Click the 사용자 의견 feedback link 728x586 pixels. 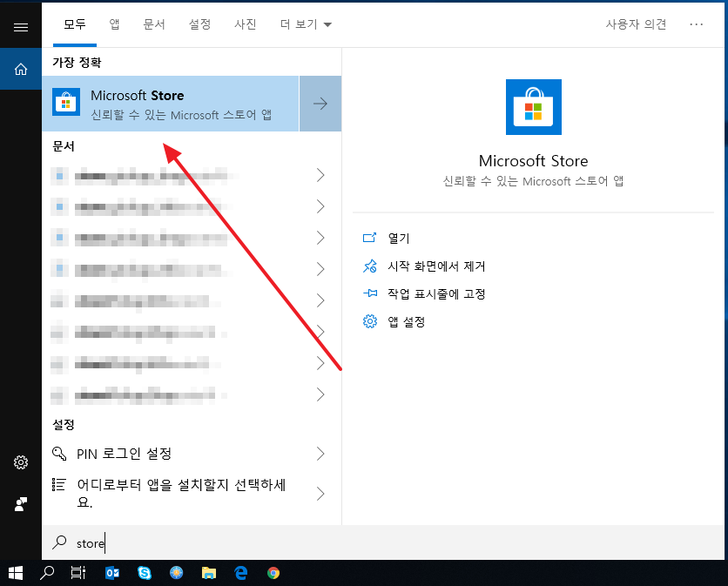[x=636, y=24]
